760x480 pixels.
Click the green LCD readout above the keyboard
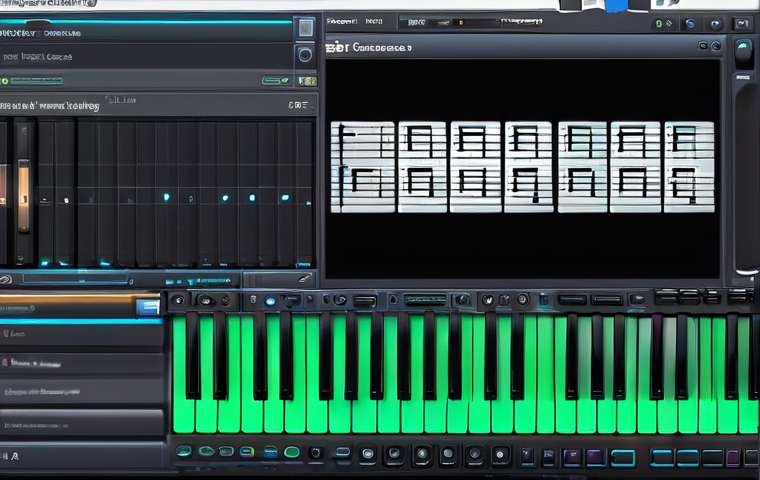(x=425, y=301)
